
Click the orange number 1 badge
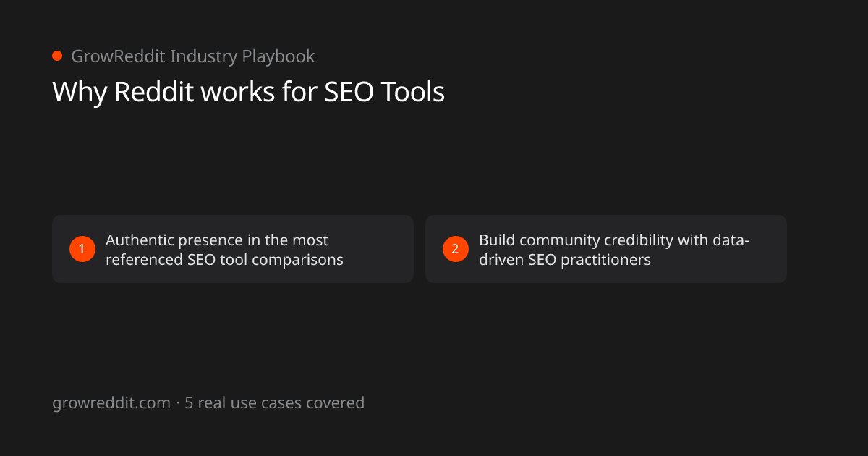[x=82, y=249]
